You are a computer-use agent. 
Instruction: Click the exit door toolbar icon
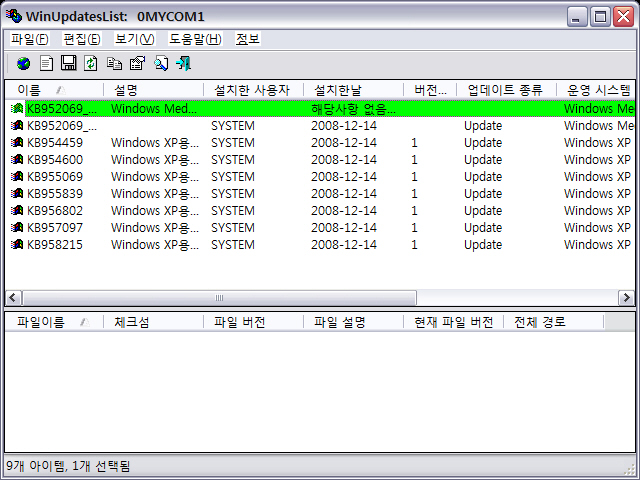tap(184, 64)
